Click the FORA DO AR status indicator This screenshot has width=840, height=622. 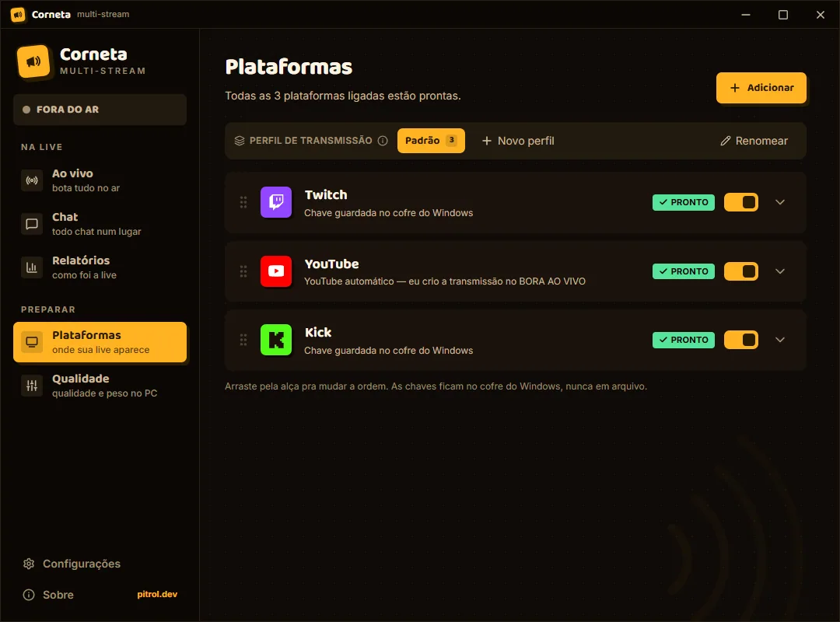click(100, 110)
